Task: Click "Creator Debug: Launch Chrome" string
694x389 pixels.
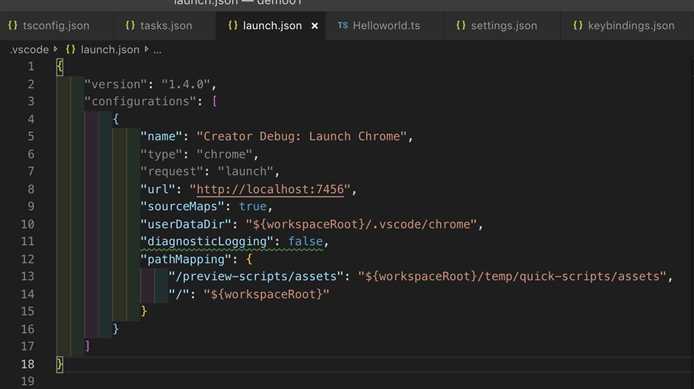Action: coord(301,136)
